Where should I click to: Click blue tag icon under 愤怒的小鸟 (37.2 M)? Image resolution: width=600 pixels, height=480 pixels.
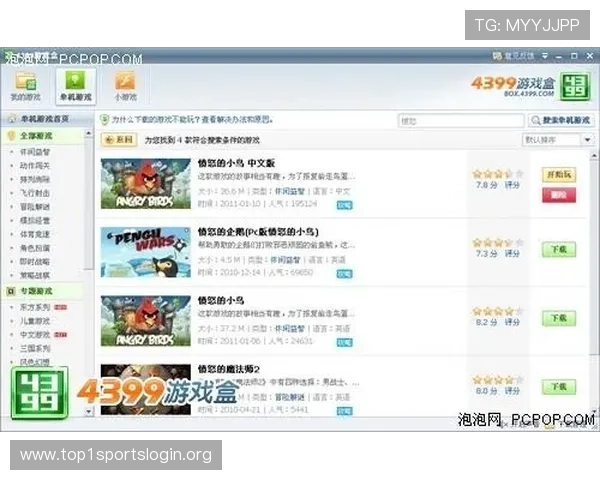click(344, 342)
